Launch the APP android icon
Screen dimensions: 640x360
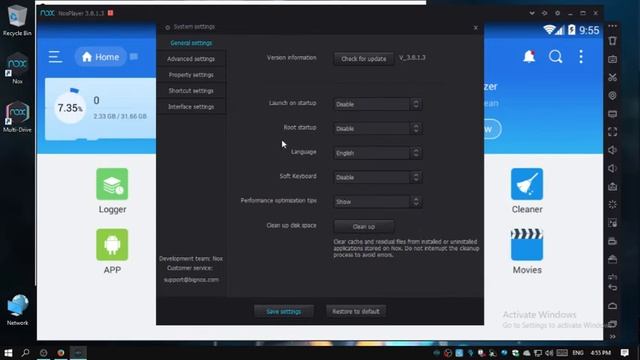coord(112,244)
